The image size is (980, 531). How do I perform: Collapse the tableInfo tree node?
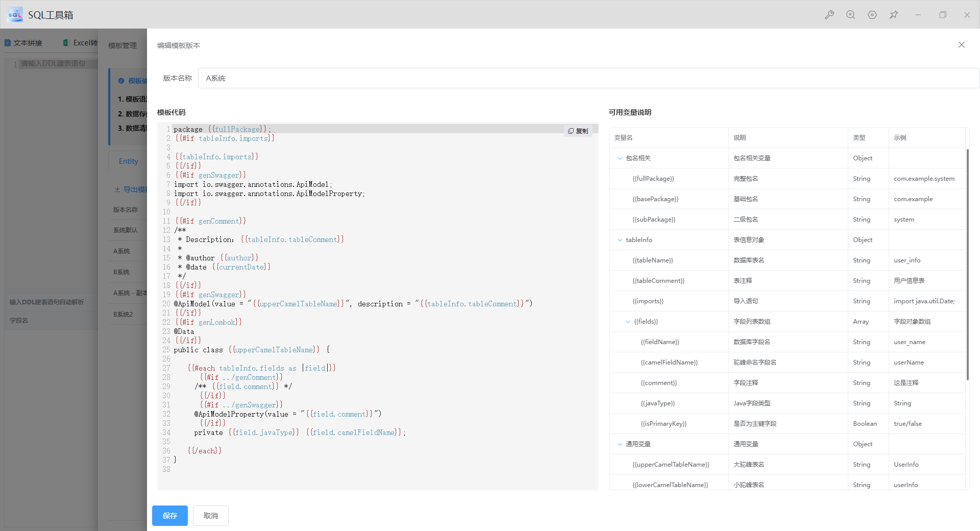coord(620,240)
